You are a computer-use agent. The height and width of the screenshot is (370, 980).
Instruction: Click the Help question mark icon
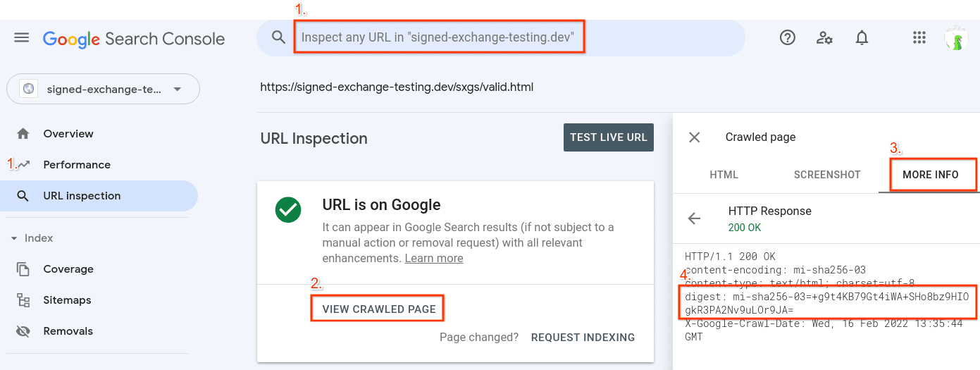788,38
